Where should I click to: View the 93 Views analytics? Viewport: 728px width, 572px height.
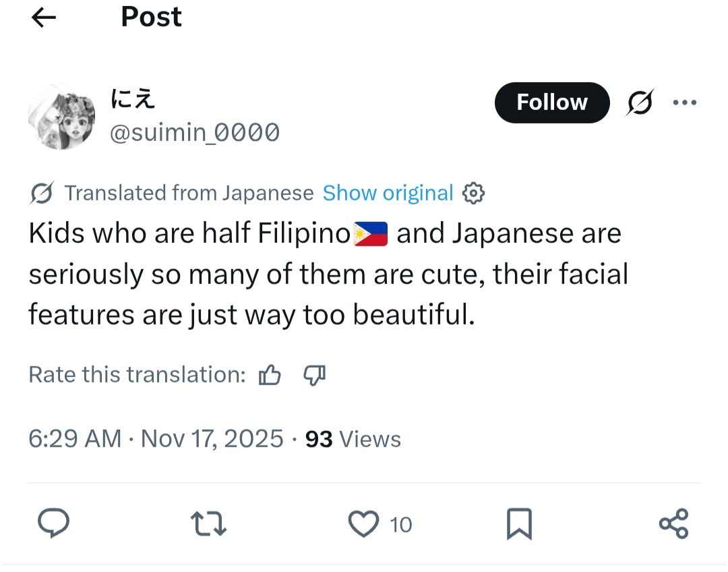coord(353,439)
